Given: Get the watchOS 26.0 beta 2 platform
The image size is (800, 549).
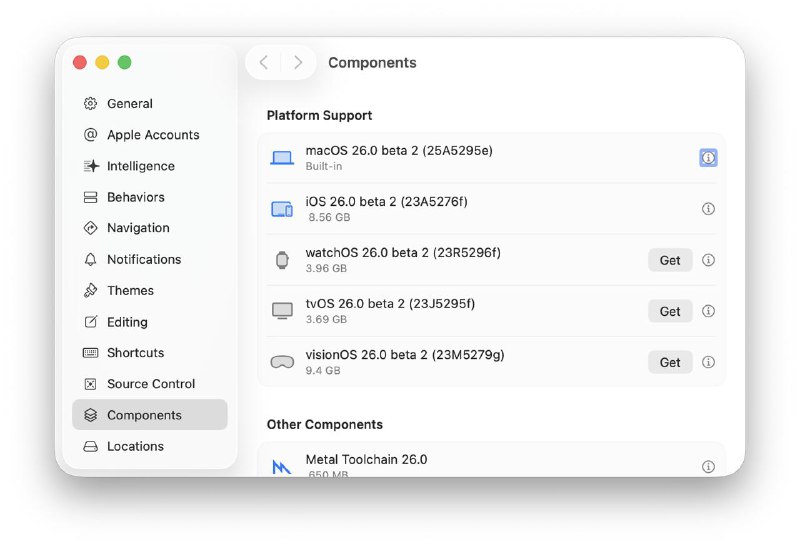Looking at the screenshot, I should [670, 260].
